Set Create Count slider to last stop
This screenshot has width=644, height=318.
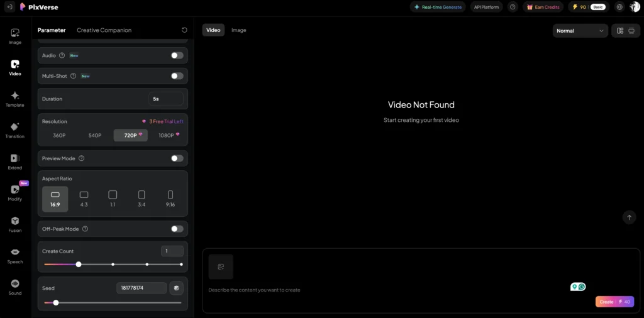181,264
